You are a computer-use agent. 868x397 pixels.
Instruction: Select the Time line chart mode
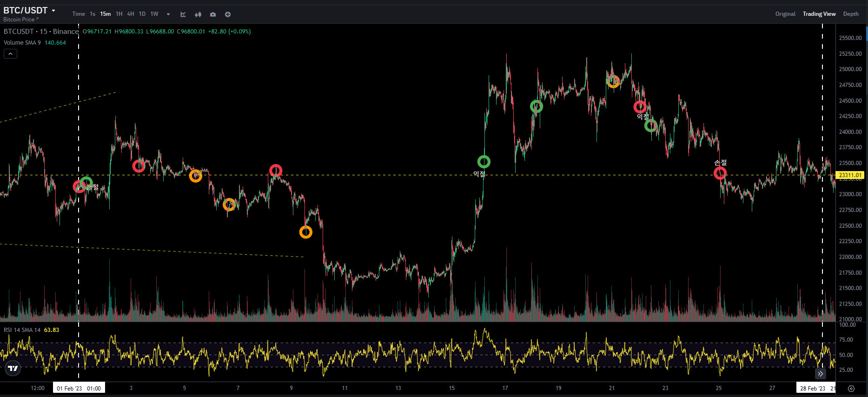(79, 14)
